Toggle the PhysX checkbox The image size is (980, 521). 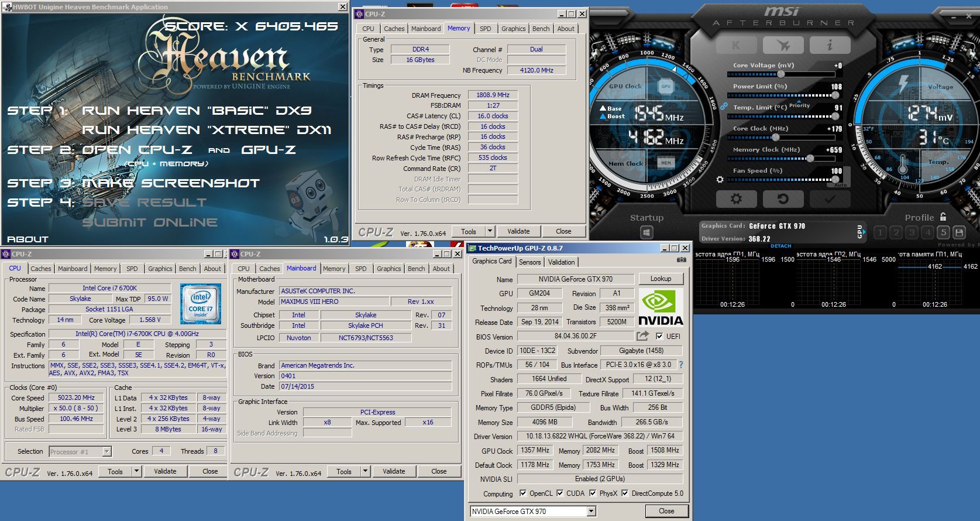[593, 493]
